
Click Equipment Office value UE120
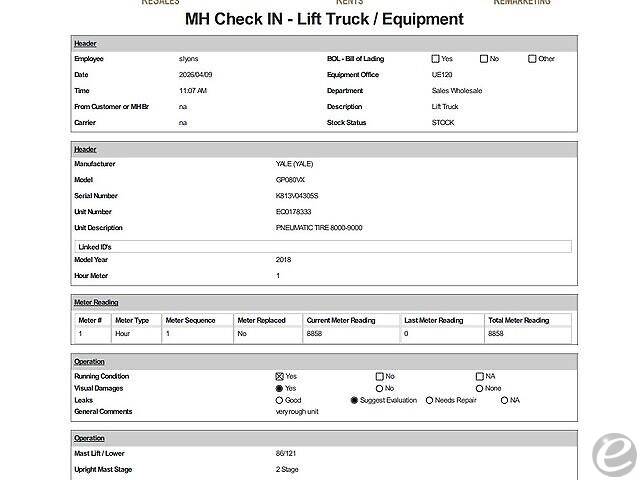click(442, 75)
